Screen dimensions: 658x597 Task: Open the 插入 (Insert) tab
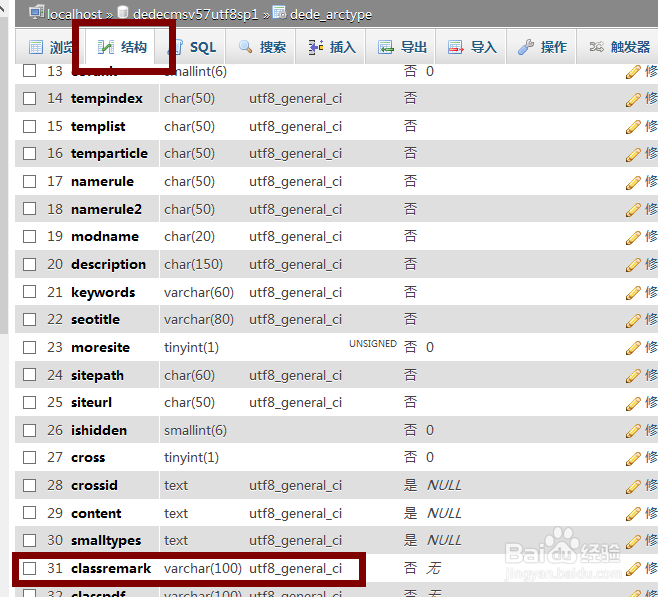click(332, 47)
